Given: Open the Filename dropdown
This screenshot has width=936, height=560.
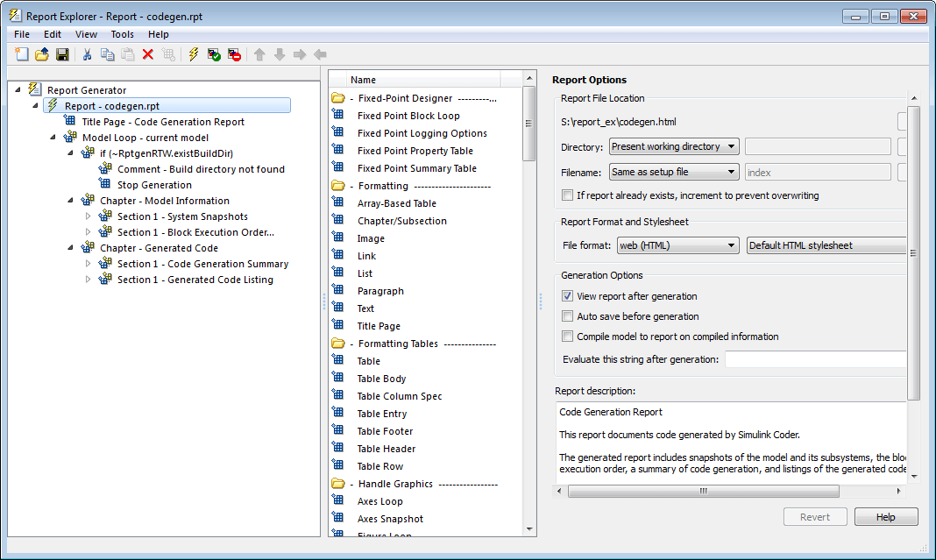Looking at the screenshot, I should (x=674, y=172).
